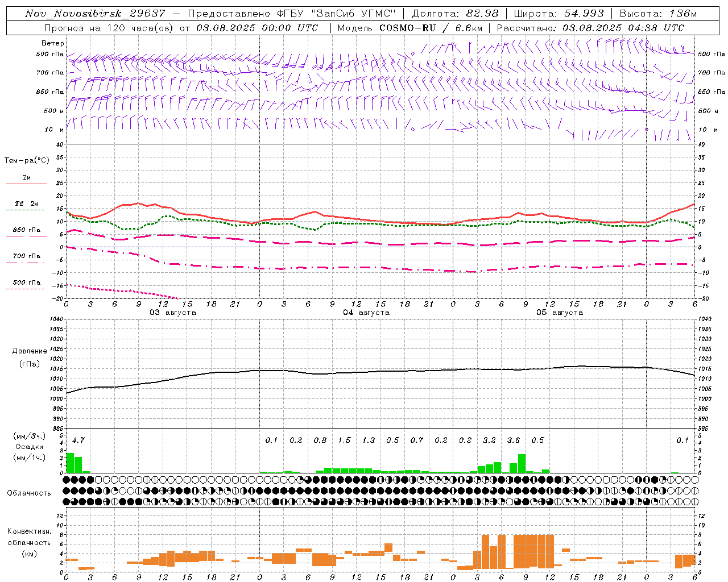Screen dimensions: 728x582
Task: Click the Рассчитано: 03.08.2025 04:38 UTC text
Action: (x=590, y=28)
